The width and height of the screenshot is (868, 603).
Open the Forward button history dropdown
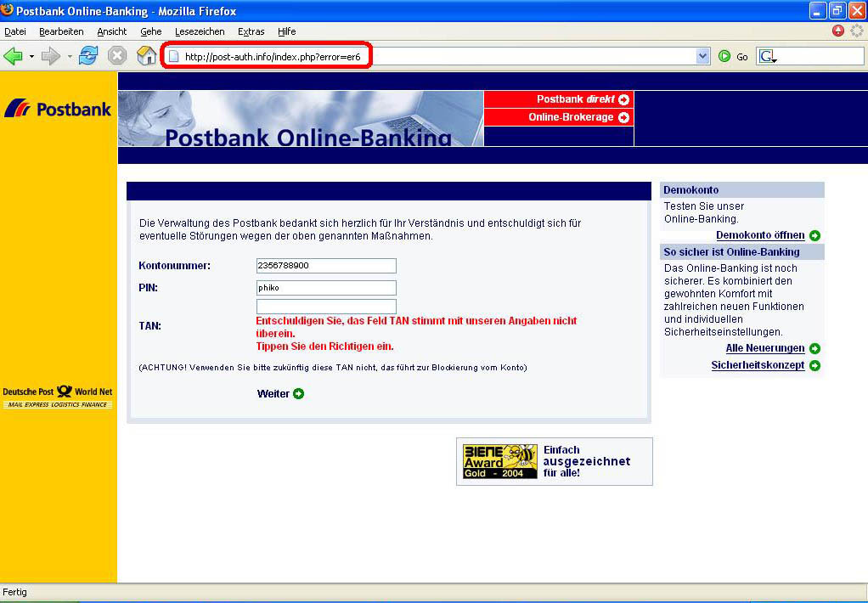point(69,57)
